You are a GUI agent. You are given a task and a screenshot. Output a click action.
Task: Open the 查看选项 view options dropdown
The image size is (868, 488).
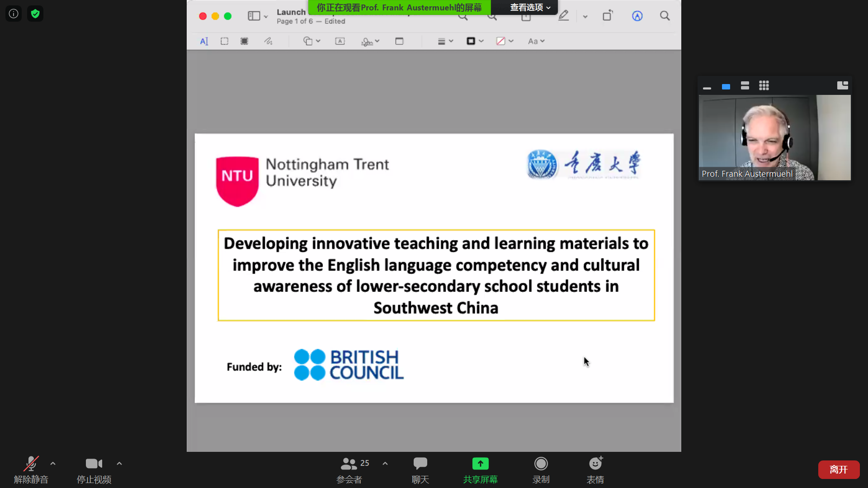click(530, 7)
